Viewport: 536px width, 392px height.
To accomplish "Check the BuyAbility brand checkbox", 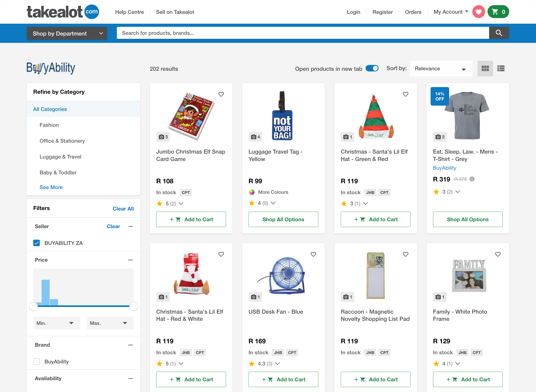I will [37, 361].
